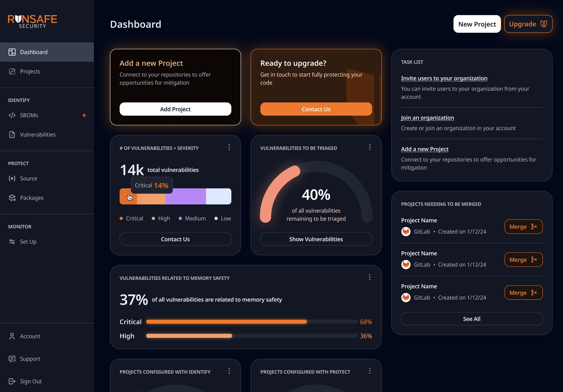The height and width of the screenshot is (392, 563).
Task: Click the Account navigation icon
Action: pos(12,336)
